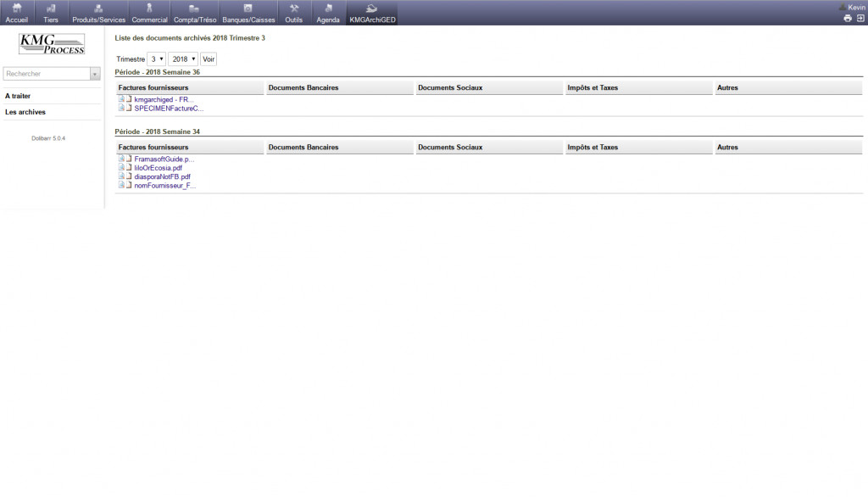The height and width of the screenshot is (497, 868).
Task: Open the 2018 year dropdown
Action: (183, 59)
